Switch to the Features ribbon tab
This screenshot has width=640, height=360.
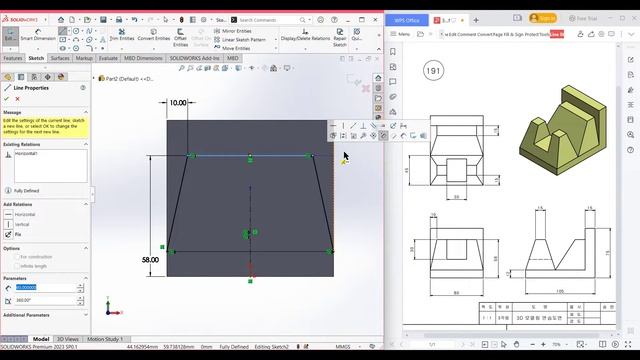[13, 58]
